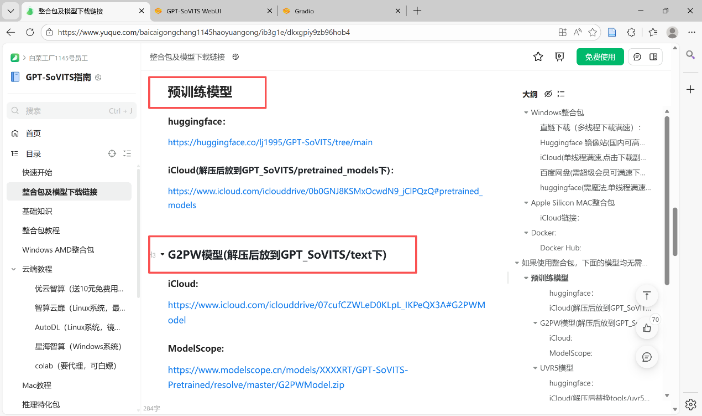Click the green 免费使用 button

(x=600, y=57)
